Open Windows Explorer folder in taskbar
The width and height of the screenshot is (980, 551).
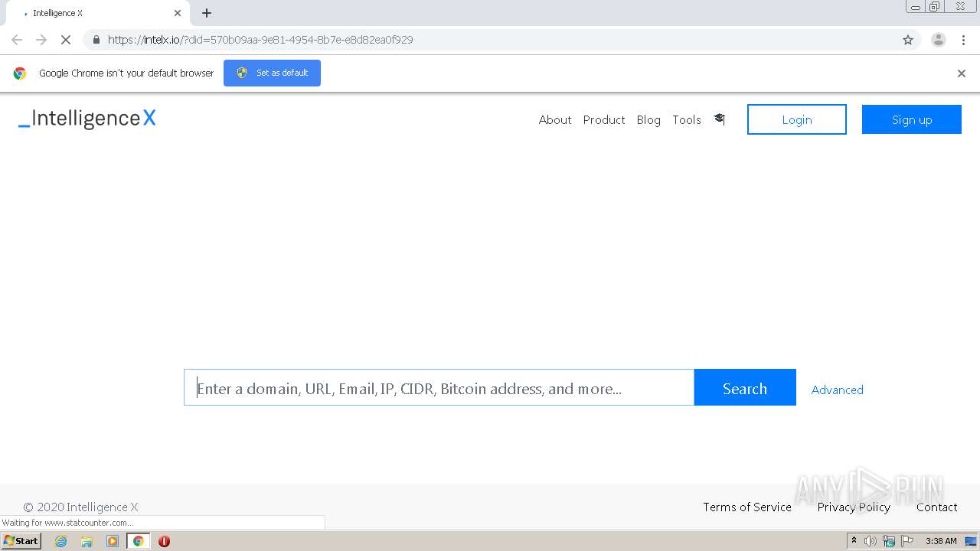[87, 541]
